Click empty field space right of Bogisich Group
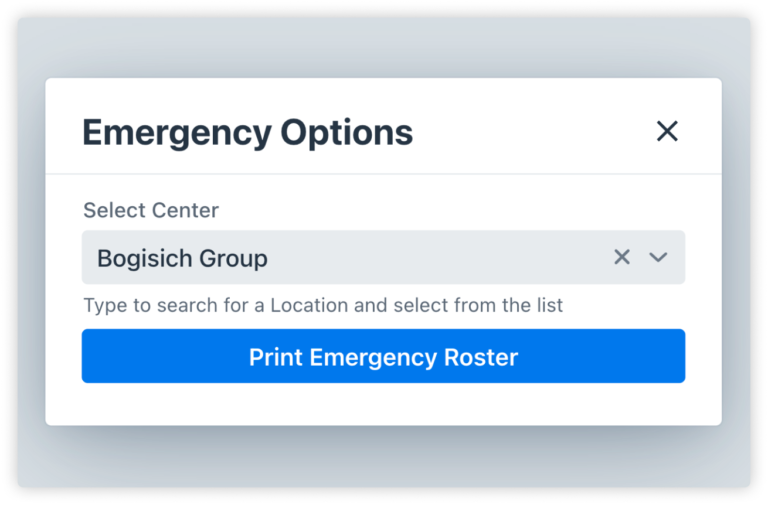Image resolution: width=768 pixels, height=505 pixels. [x=440, y=257]
